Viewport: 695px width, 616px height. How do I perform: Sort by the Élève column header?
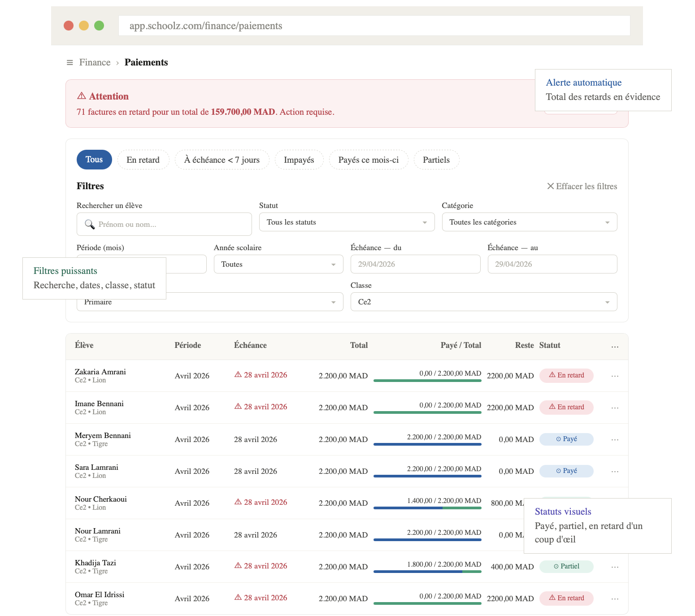click(x=84, y=345)
